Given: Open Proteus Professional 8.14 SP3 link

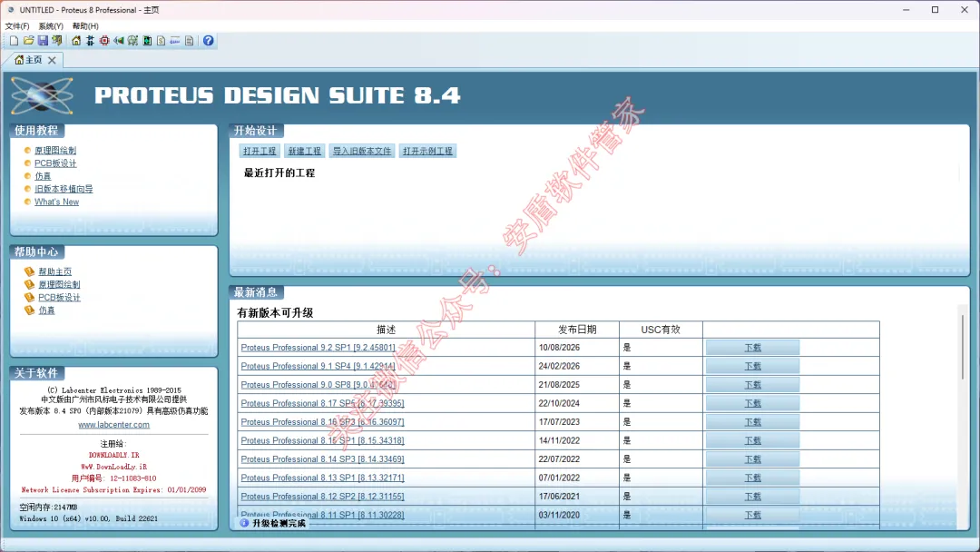Looking at the screenshot, I should 322,459.
